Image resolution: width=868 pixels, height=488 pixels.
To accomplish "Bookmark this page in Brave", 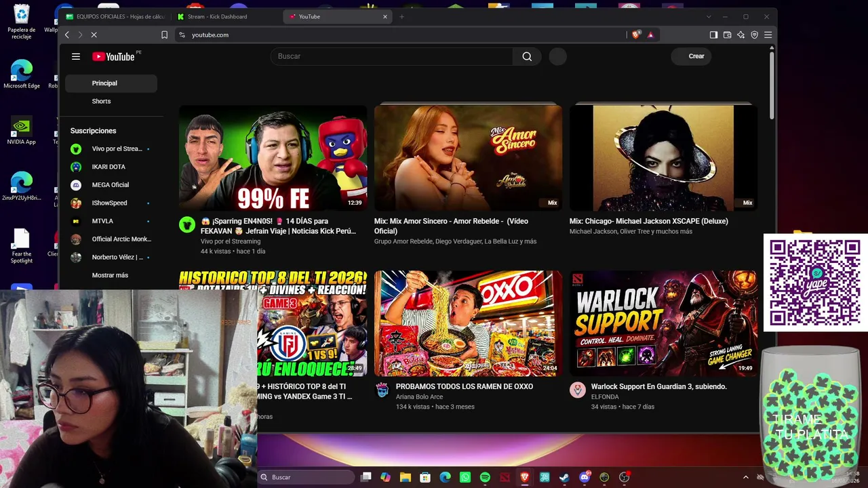I will [x=164, y=35].
